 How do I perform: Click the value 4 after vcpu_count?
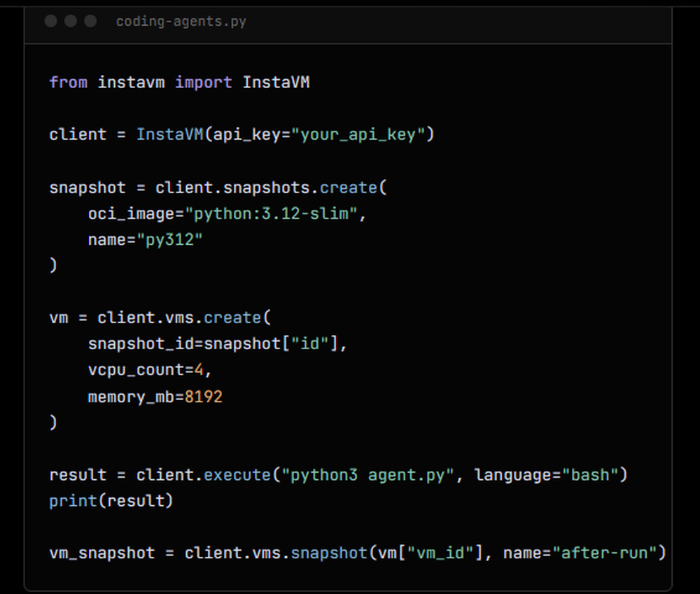(x=199, y=370)
